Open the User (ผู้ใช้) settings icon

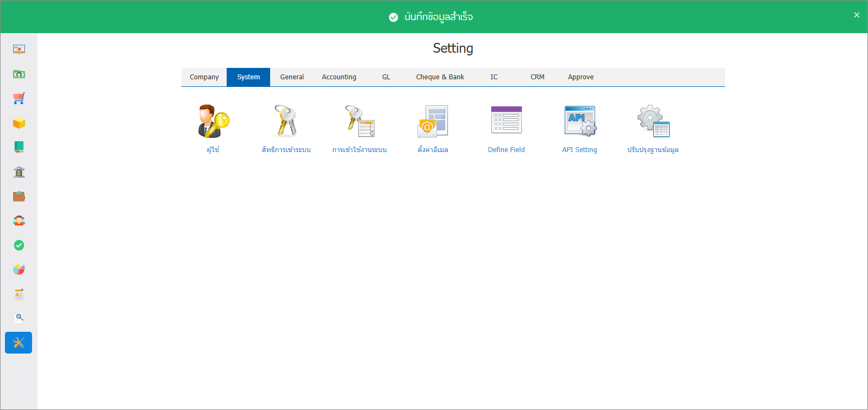point(213,121)
